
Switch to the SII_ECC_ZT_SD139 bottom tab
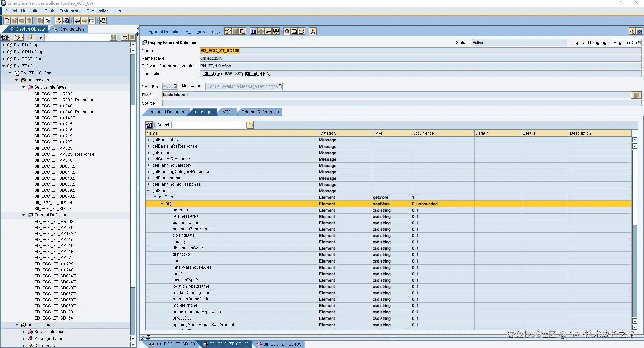click(x=279, y=344)
